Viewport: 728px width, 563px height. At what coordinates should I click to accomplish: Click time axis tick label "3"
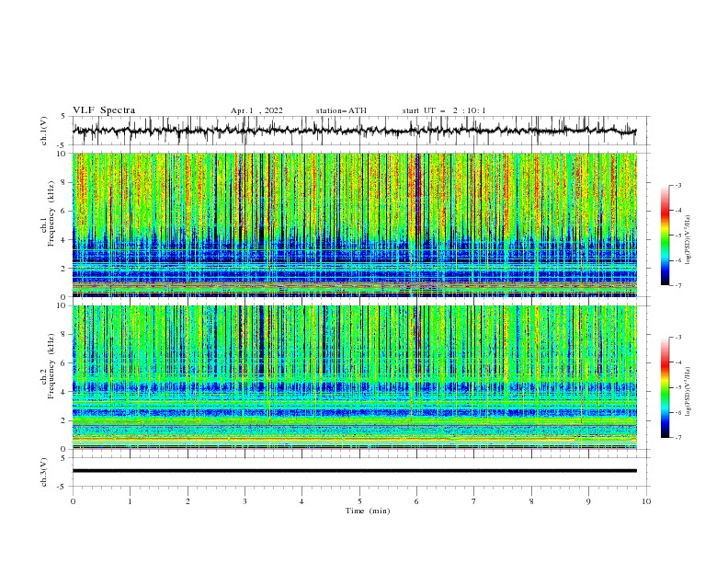(245, 501)
